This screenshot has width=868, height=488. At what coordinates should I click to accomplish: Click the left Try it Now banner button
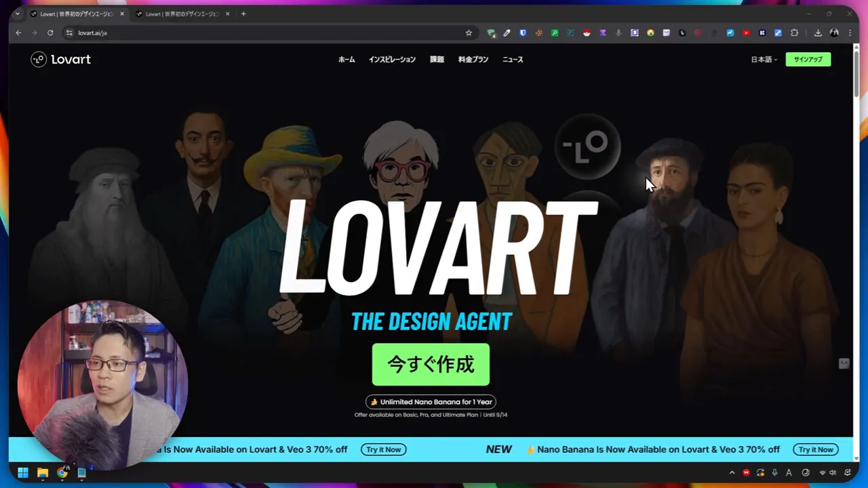pyautogui.click(x=384, y=449)
